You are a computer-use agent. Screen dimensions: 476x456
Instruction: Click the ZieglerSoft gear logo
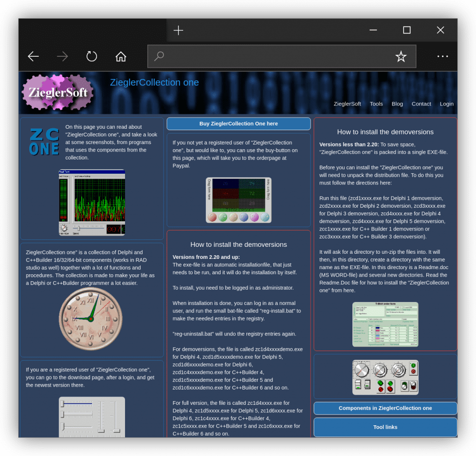tap(58, 93)
